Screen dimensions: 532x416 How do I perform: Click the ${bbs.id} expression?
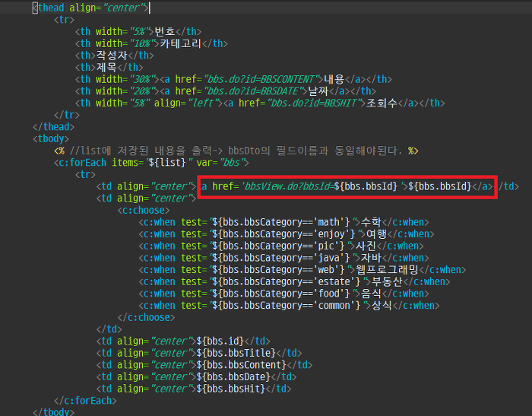click(x=220, y=341)
